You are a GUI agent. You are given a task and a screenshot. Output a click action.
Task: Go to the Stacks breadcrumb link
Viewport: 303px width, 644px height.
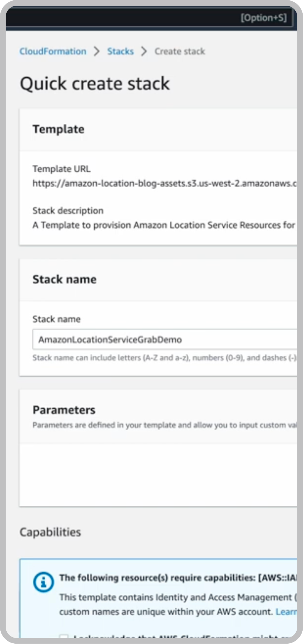(120, 51)
